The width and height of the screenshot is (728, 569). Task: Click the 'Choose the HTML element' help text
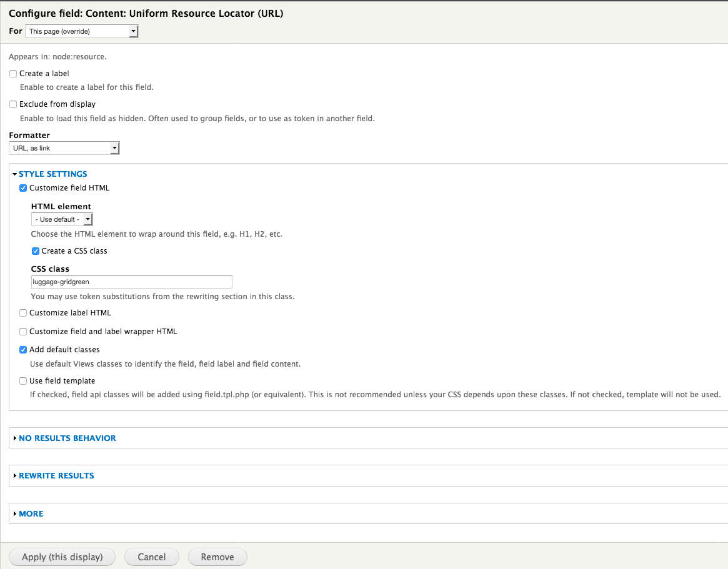(156, 234)
